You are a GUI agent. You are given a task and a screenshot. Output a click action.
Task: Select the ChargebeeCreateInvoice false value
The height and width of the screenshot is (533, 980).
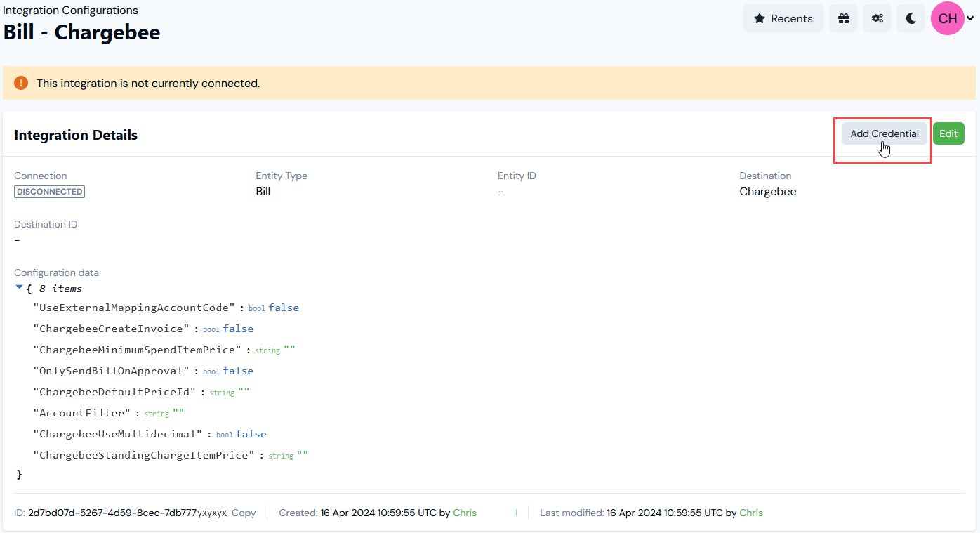point(239,328)
